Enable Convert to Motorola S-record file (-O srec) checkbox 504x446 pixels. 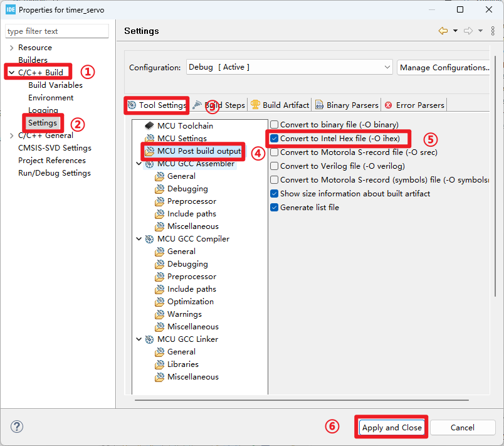tap(274, 152)
